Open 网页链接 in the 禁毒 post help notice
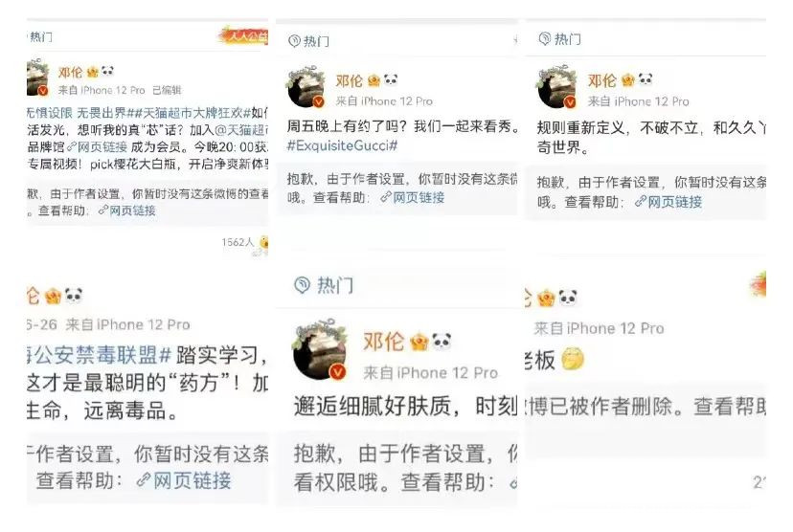This screenshot has width=793, height=532. tap(184, 480)
